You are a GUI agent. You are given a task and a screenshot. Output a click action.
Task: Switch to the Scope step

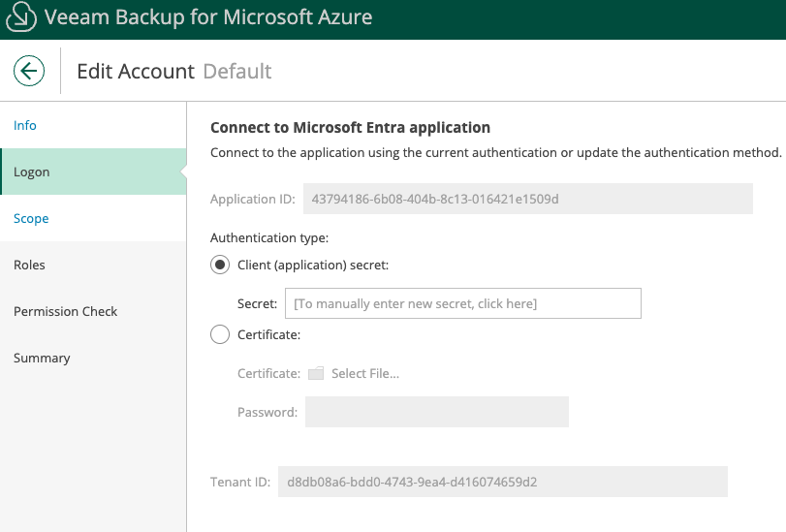coord(31,218)
